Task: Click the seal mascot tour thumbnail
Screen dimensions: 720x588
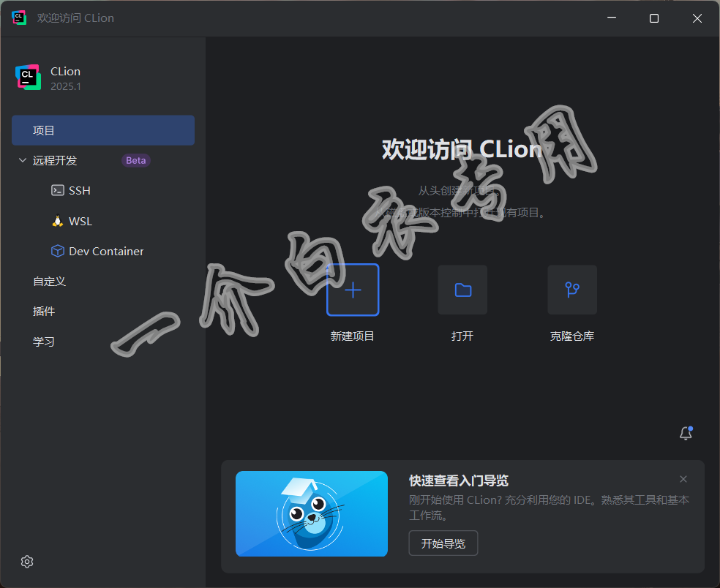Action: tap(312, 513)
